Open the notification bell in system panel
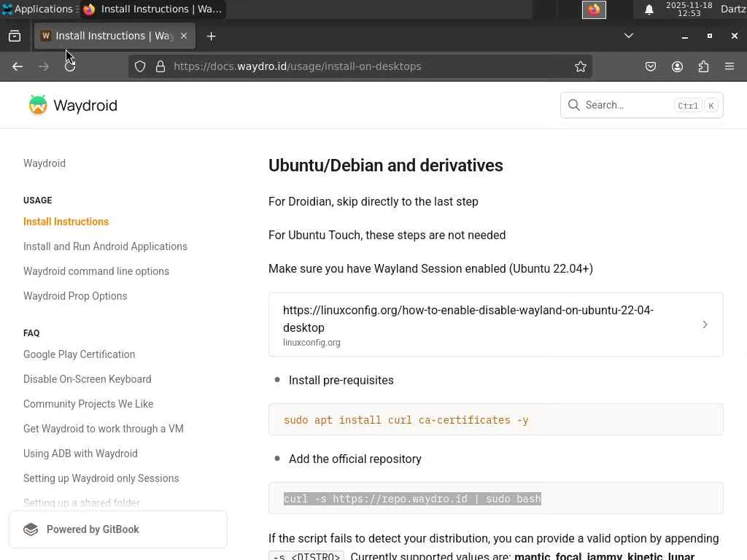 tap(649, 9)
